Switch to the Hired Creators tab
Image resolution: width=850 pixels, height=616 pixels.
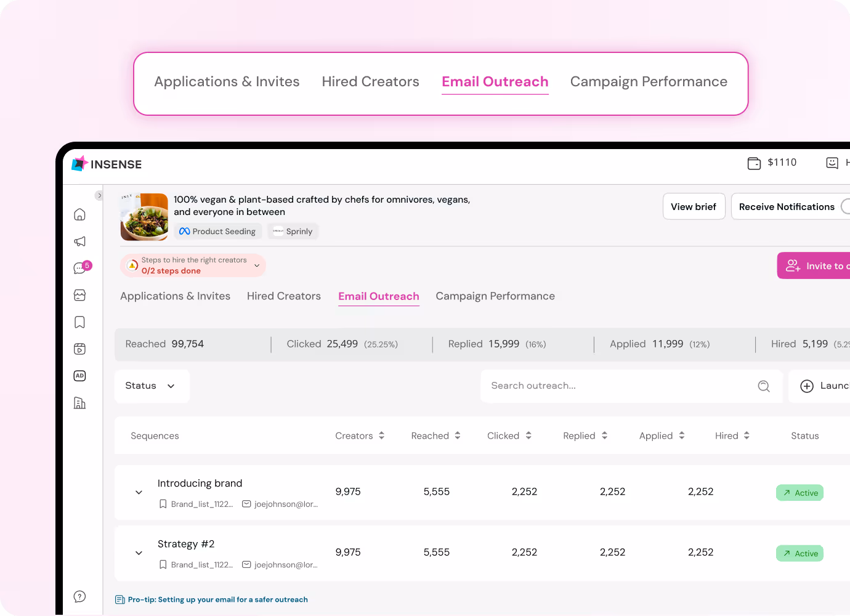[x=284, y=296]
